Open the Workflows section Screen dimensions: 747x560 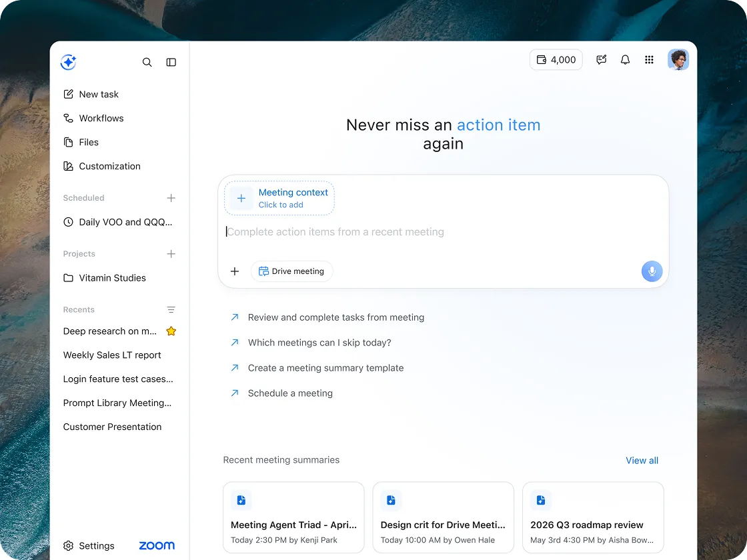click(x=93, y=118)
